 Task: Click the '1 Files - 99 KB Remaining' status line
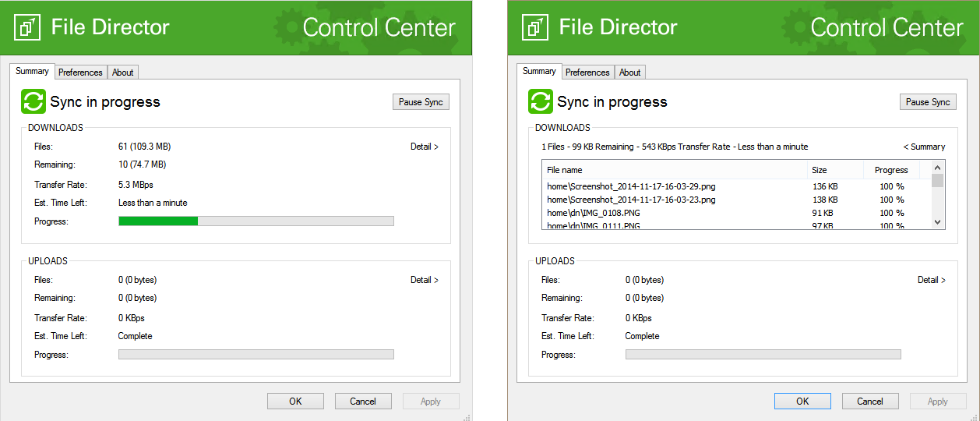[675, 147]
